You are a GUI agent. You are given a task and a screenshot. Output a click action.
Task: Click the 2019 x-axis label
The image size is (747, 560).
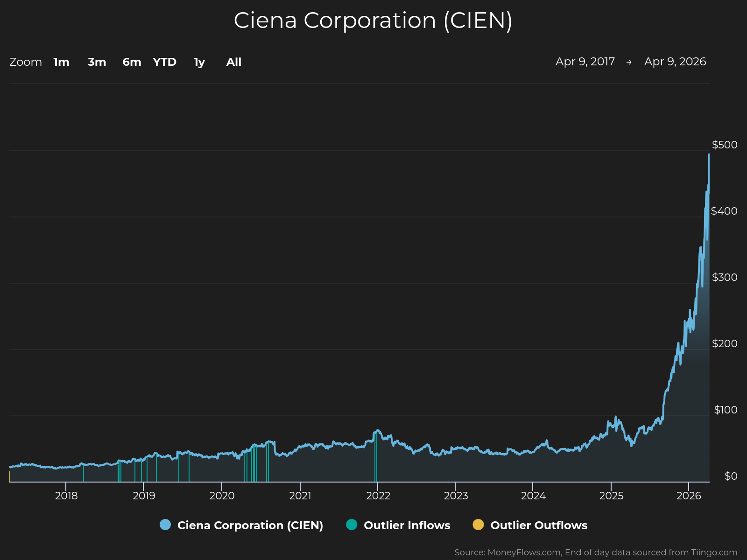point(144,496)
